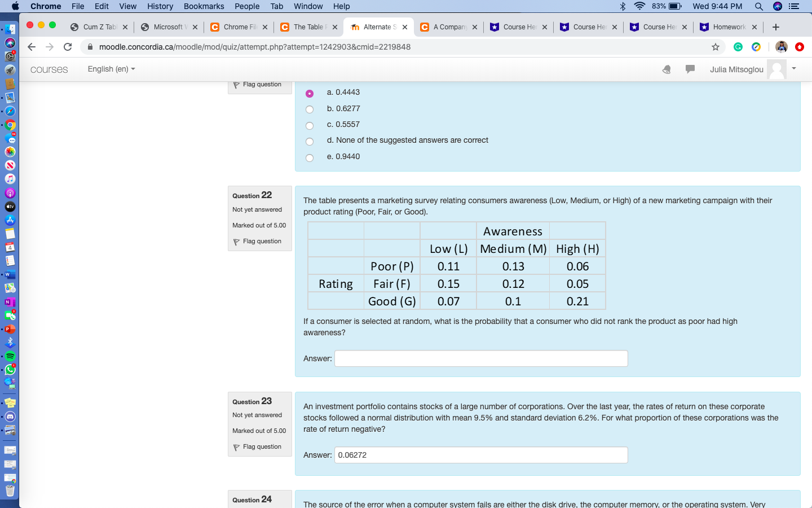Image resolution: width=812 pixels, height=508 pixels.
Task: Open the Chrome profile avatar
Action: point(781,47)
